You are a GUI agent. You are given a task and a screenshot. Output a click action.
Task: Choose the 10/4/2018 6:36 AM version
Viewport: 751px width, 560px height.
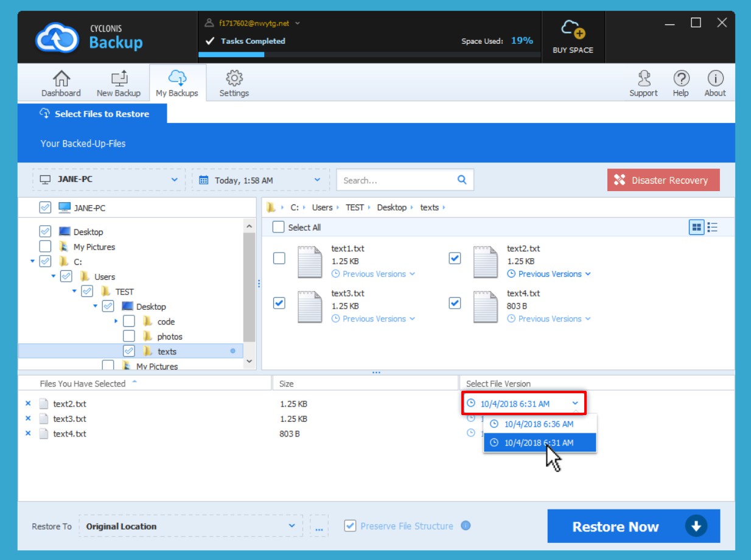[x=539, y=424]
